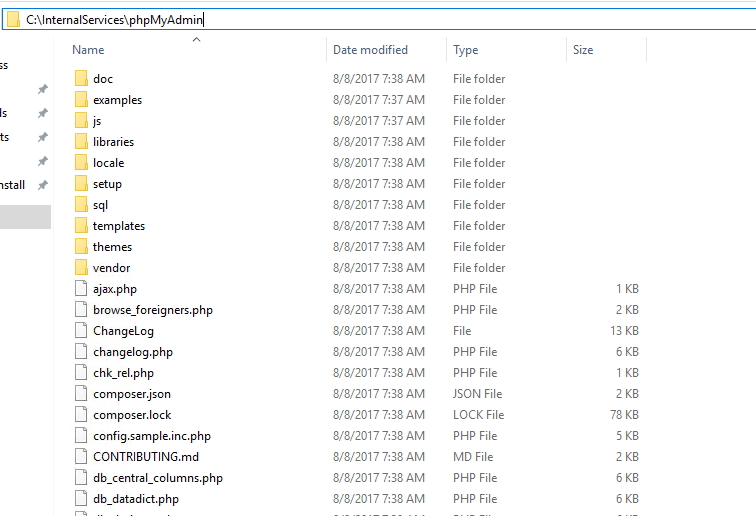
Task: Click the 'examples' folder name
Action: click(x=118, y=100)
